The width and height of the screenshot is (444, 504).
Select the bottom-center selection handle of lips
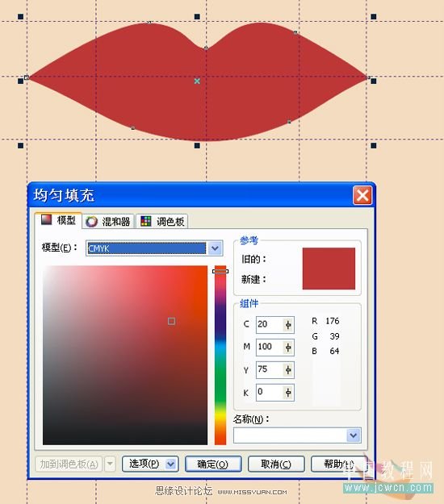tap(197, 146)
